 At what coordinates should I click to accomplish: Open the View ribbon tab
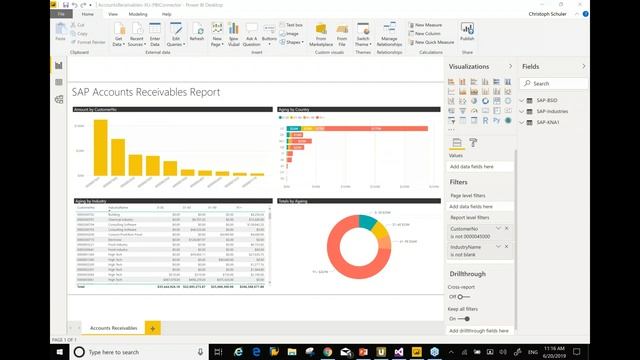coord(113,14)
